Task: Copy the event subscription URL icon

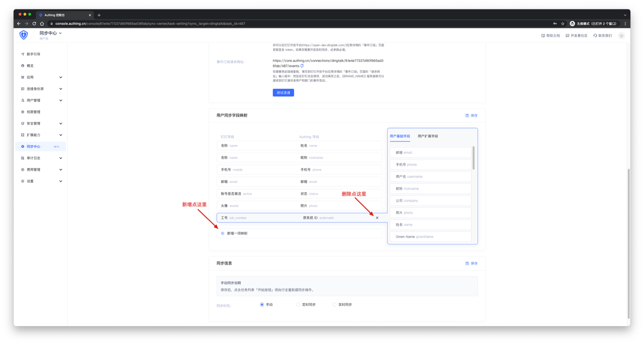Action: (x=302, y=66)
